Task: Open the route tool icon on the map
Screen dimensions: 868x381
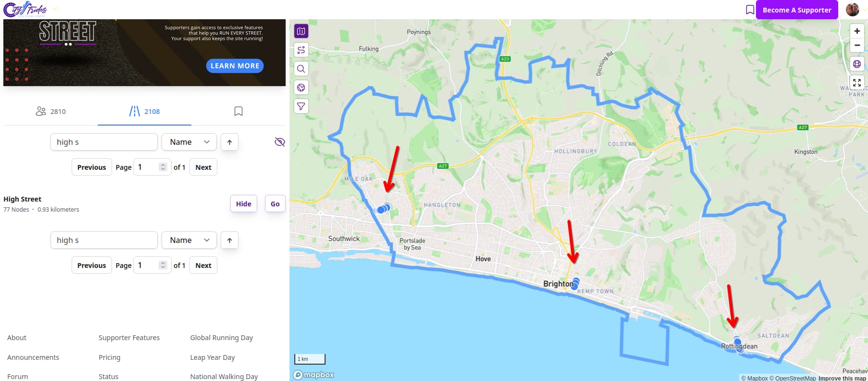Action: [x=301, y=50]
